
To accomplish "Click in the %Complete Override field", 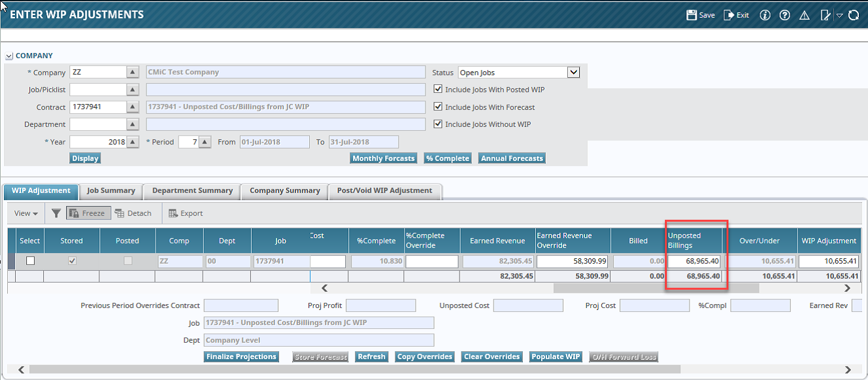I will pyautogui.click(x=431, y=260).
